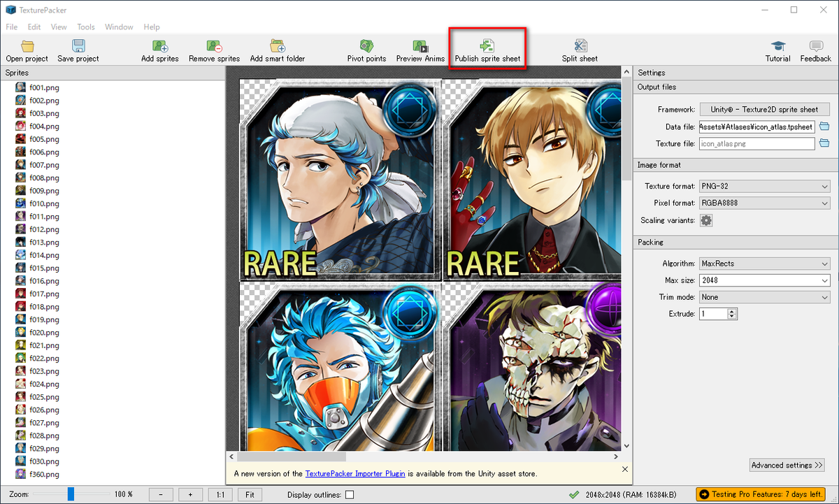The height and width of the screenshot is (504, 839).
Task: Zoom in with plus button
Action: [190, 494]
